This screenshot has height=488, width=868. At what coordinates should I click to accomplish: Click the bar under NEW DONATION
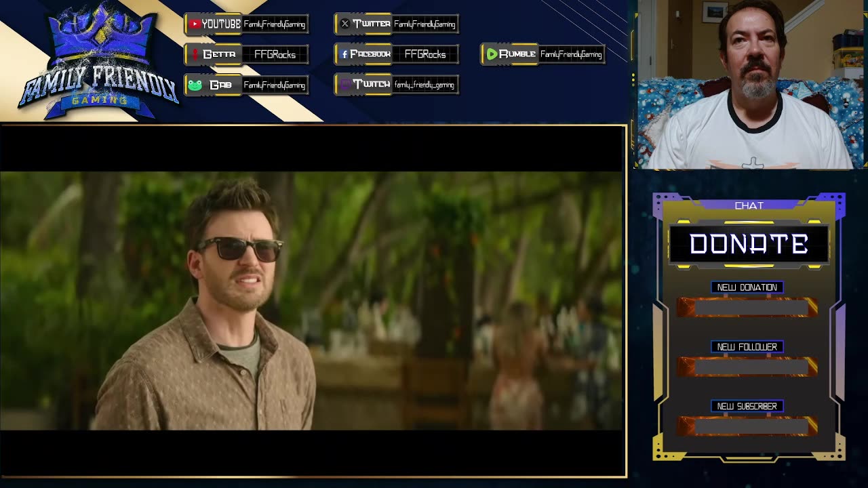[x=747, y=308]
